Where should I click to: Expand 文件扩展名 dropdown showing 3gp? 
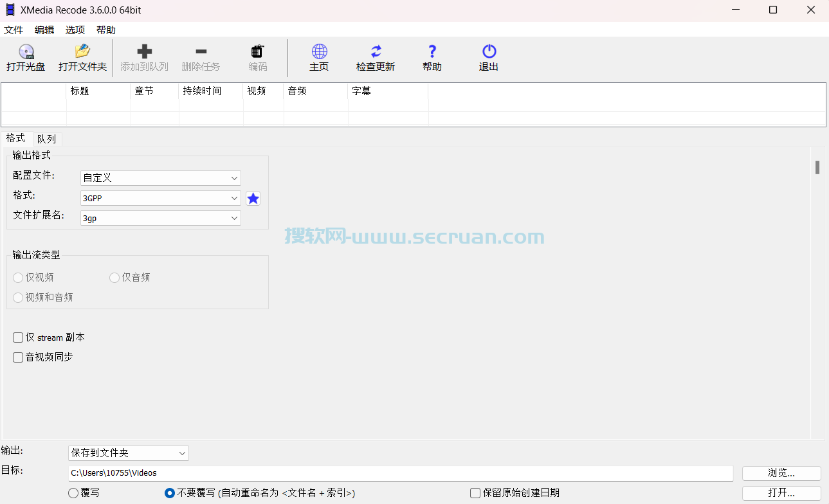tap(161, 218)
